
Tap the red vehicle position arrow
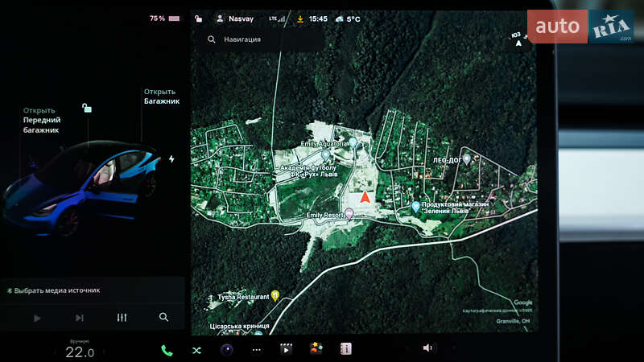click(x=365, y=197)
